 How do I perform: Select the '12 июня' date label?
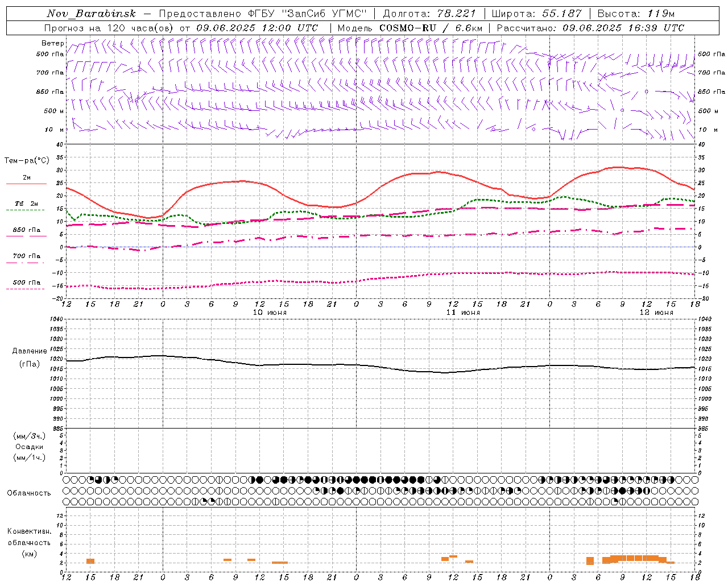click(x=656, y=313)
